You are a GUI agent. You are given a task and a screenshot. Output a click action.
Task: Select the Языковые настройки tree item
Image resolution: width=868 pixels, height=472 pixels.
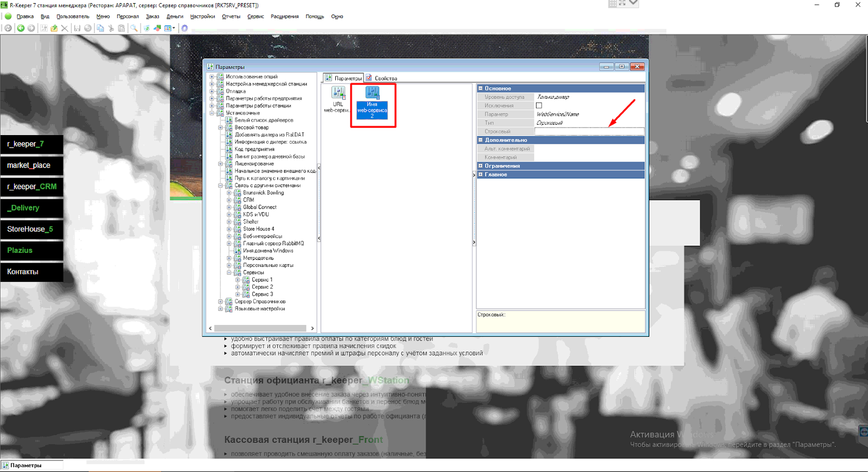point(259,309)
